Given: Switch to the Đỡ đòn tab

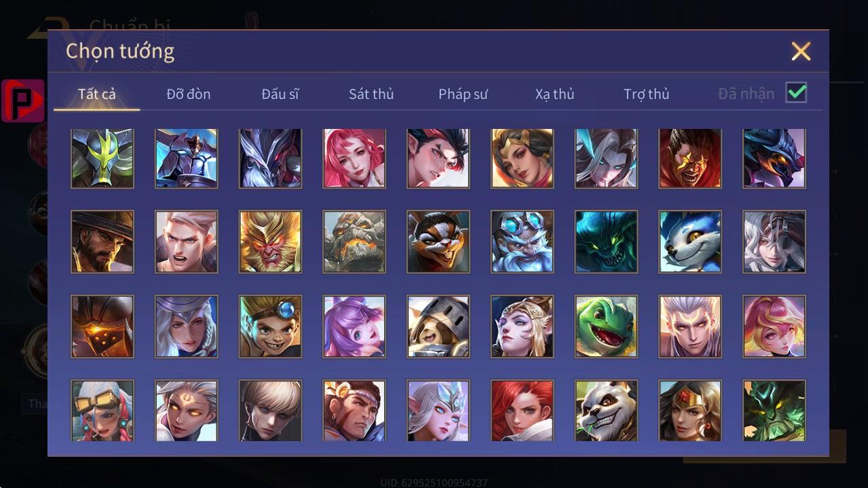Looking at the screenshot, I should (x=189, y=94).
